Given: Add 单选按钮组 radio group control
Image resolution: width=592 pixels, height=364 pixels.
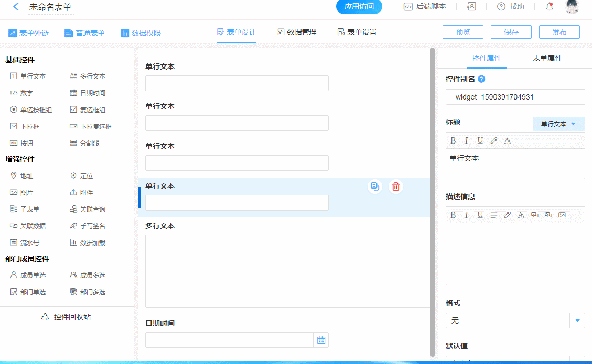Looking at the screenshot, I should click(31, 110).
